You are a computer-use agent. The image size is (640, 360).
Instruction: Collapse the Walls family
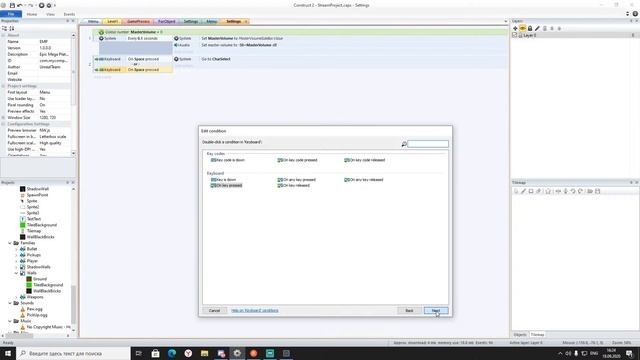[17, 273]
